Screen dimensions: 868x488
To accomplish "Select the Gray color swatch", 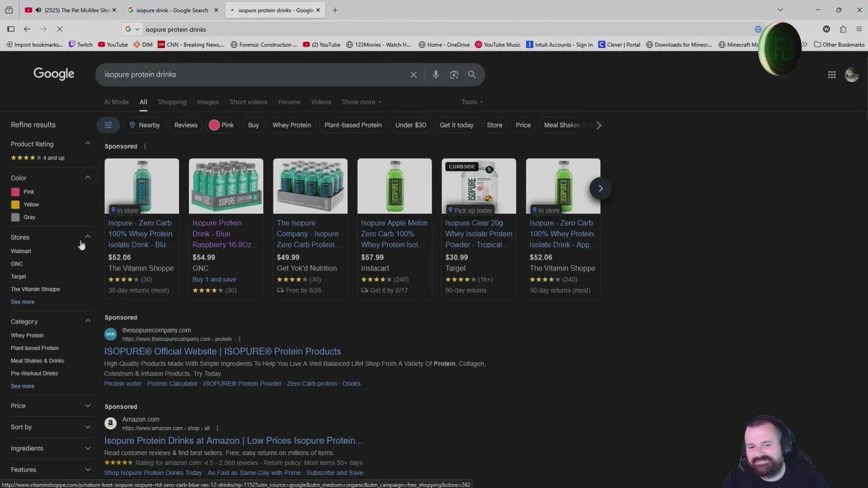I will 16,218.
